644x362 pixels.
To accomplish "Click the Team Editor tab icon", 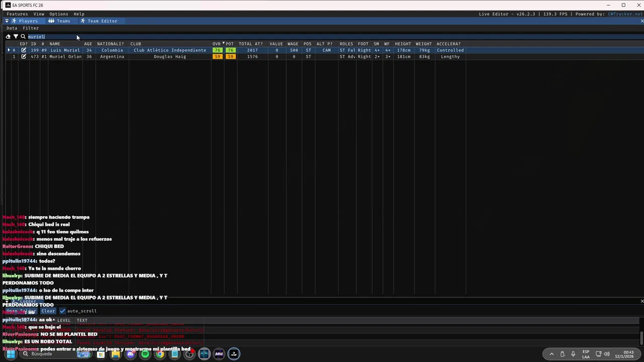I will 83,21.
